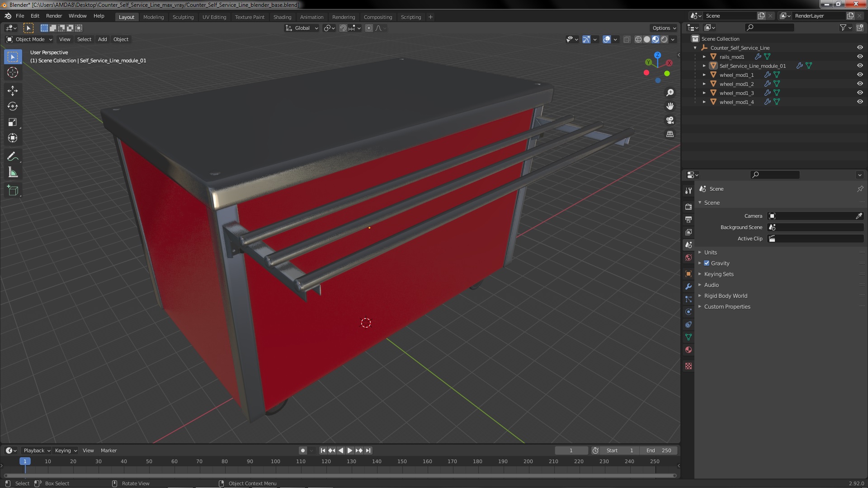Image resolution: width=868 pixels, height=488 pixels.
Task: Expand Custom Properties panel
Action: pos(727,306)
